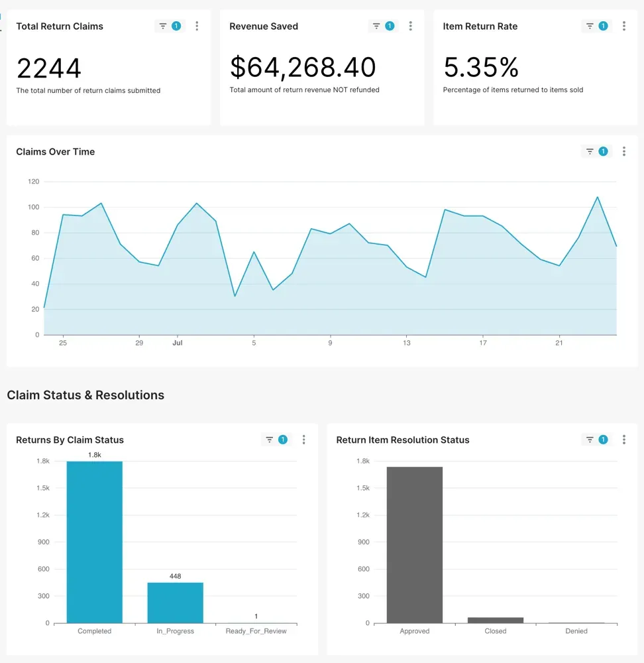Open the filter icon on Claims Over Time
The image size is (644, 663).
click(588, 151)
